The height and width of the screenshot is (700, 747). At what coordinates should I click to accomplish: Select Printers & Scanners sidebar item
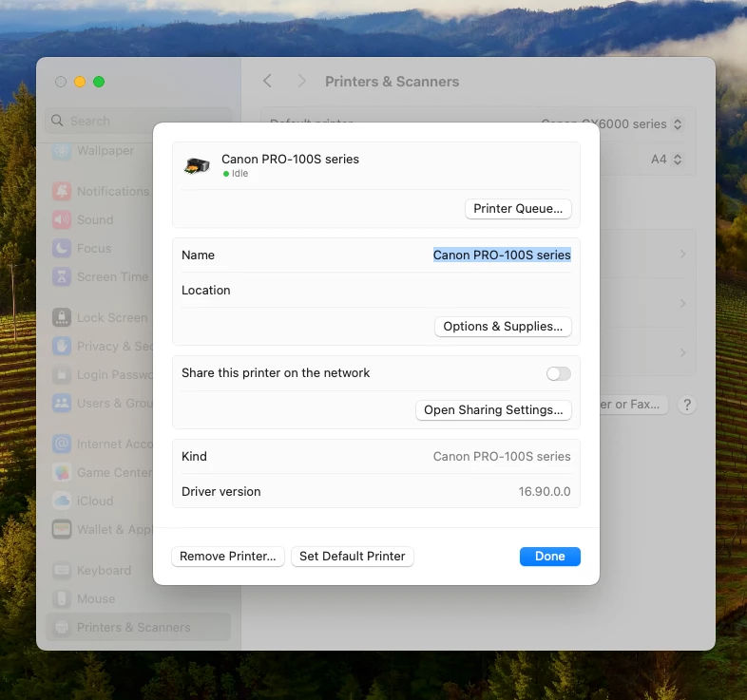(138, 627)
